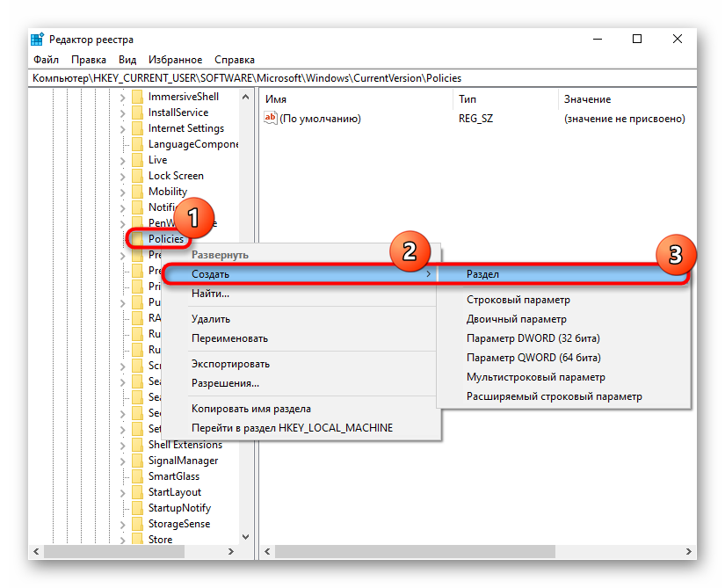
Task: Click the registry path address bar
Action: tap(352, 78)
